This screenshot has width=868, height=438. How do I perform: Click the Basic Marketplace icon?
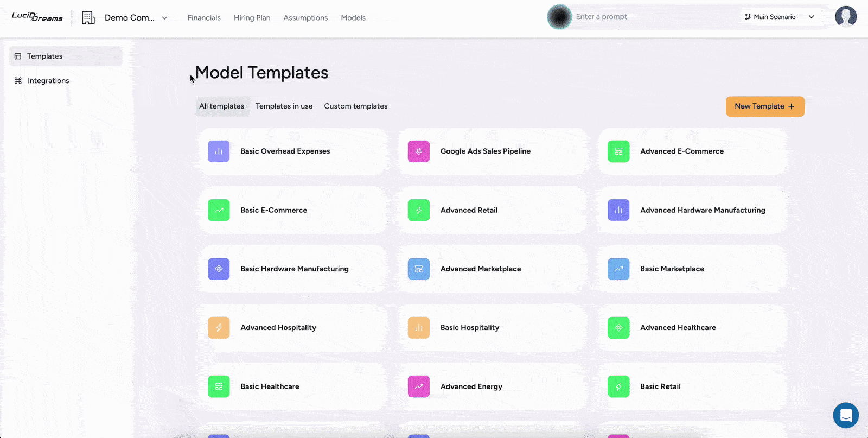618,269
